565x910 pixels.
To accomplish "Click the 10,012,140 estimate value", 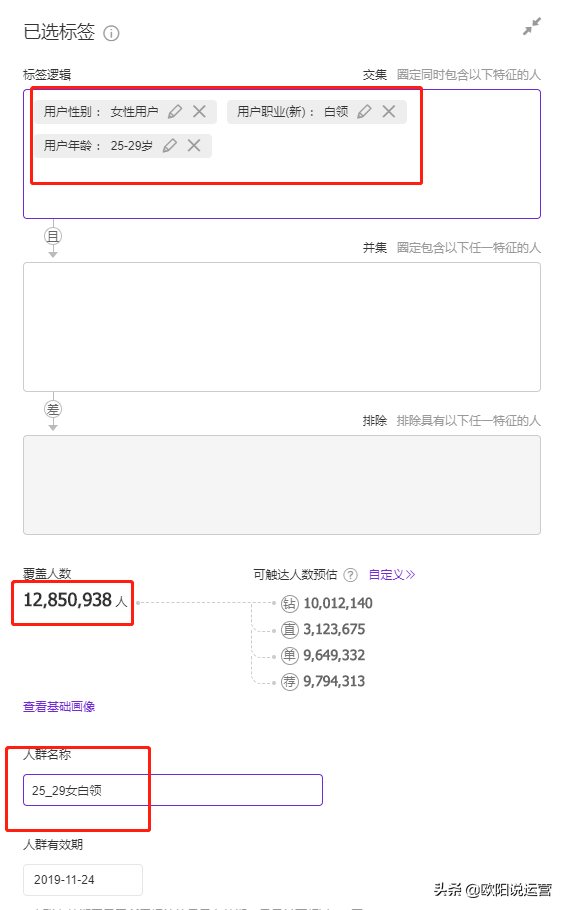I will click(338, 604).
